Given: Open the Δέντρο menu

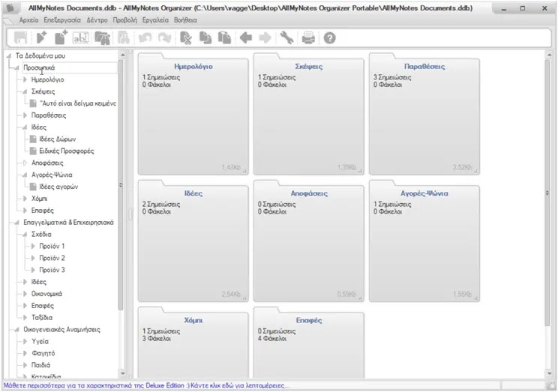Looking at the screenshot, I should click(97, 20).
